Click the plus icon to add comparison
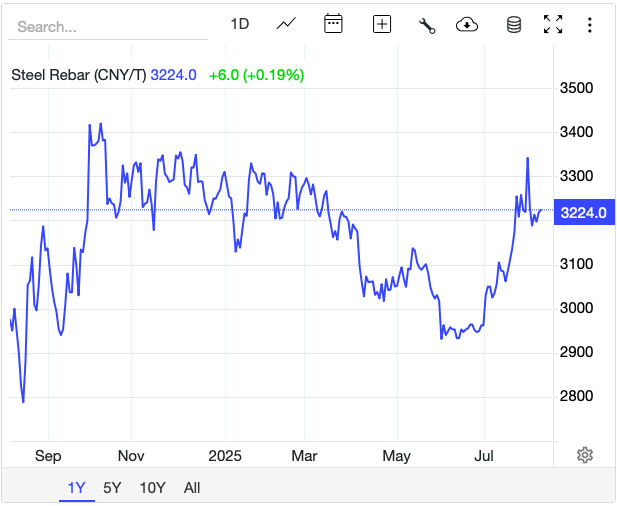This screenshot has width=617, height=506. (x=381, y=24)
